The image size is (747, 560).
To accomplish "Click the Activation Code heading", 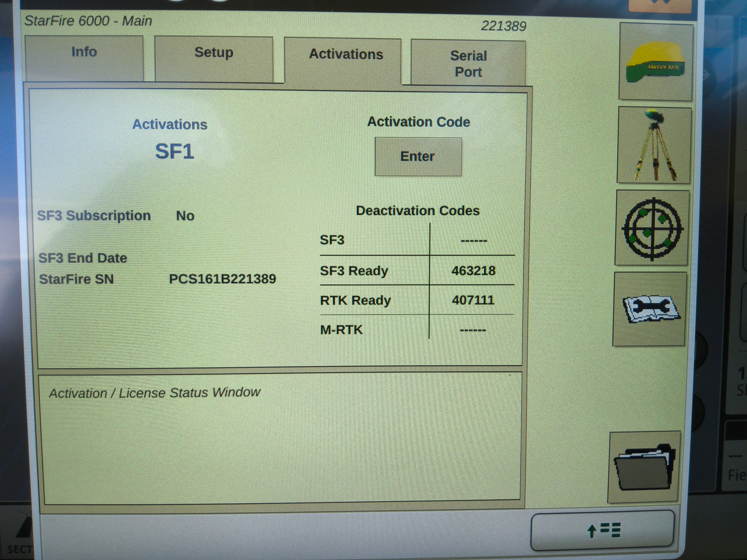I will [x=419, y=122].
